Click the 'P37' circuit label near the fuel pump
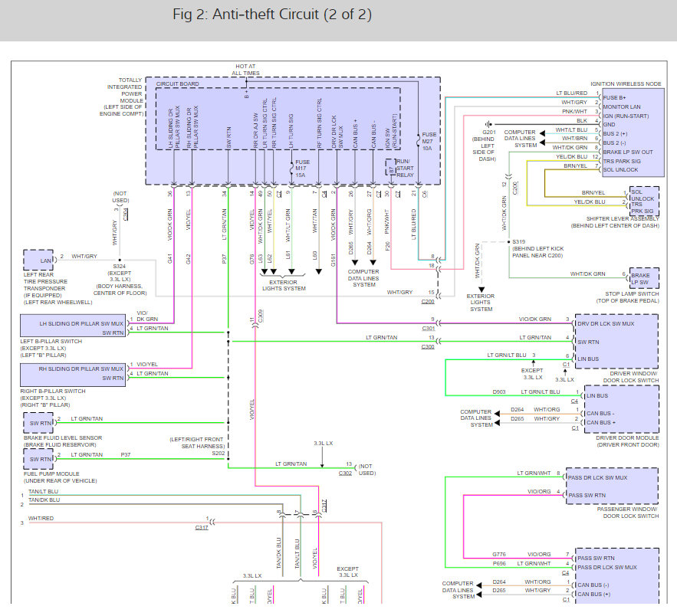The image size is (677, 616). pos(126,454)
